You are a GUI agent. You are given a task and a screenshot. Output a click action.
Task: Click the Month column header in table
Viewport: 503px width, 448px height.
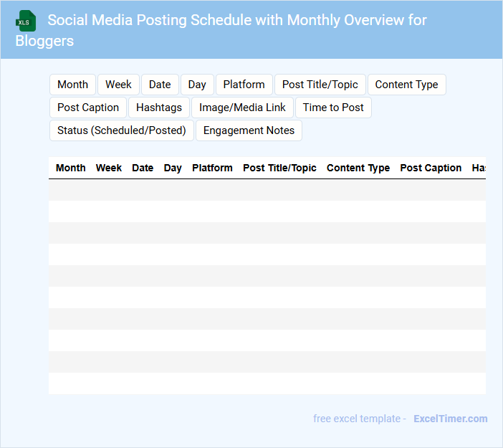coord(71,168)
